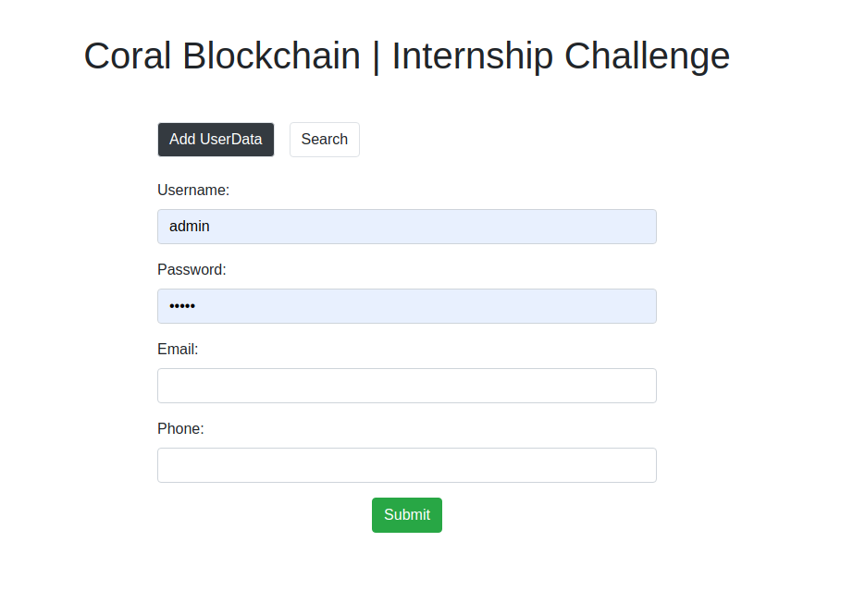Click the Phone: label text

tap(180, 428)
